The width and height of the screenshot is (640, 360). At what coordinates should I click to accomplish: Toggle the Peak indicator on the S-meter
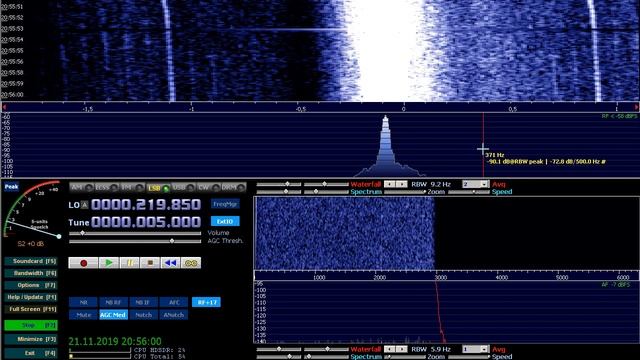tap(11, 187)
